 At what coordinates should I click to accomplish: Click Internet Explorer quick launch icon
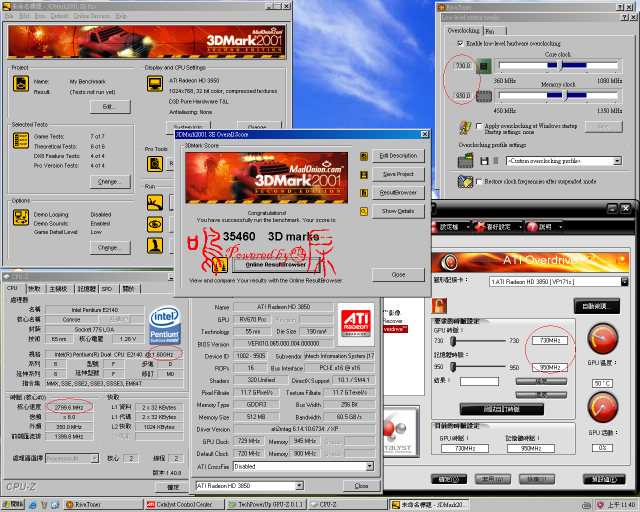pyautogui.click(x=33, y=505)
